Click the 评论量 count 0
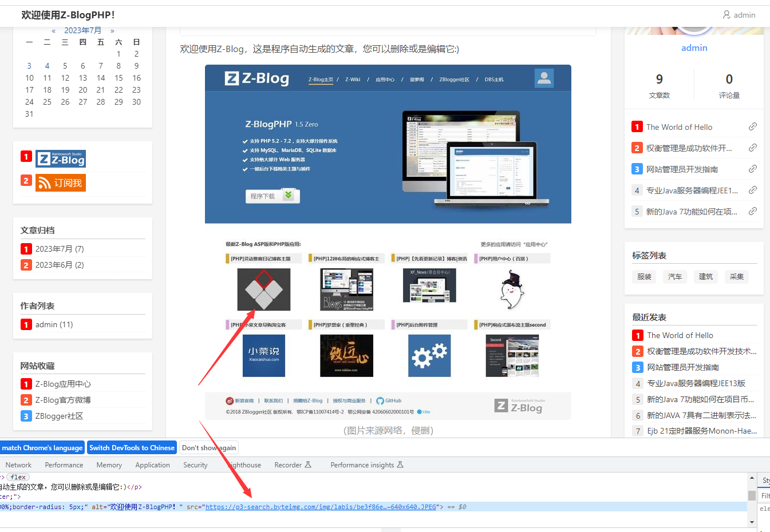Viewport: 770px width, 532px height. [729, 79]
